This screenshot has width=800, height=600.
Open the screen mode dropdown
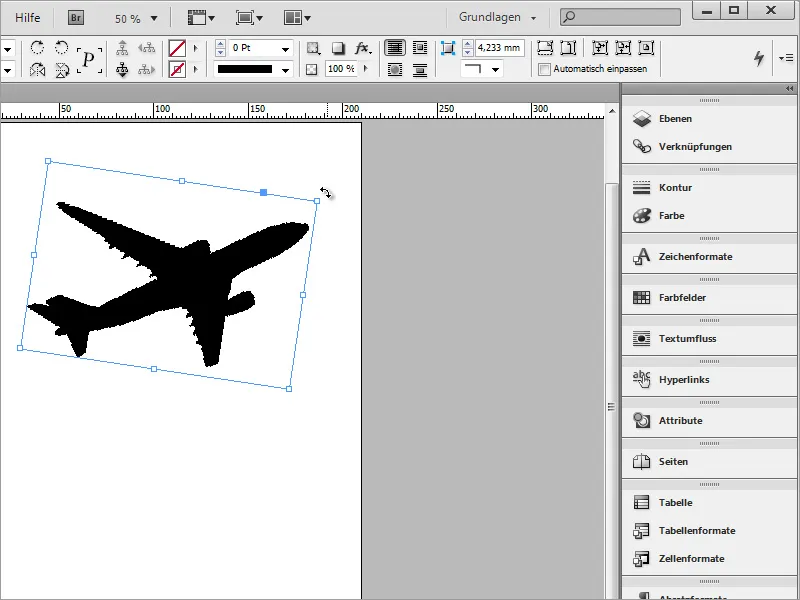pyautogui.click(x=249, y=18)
